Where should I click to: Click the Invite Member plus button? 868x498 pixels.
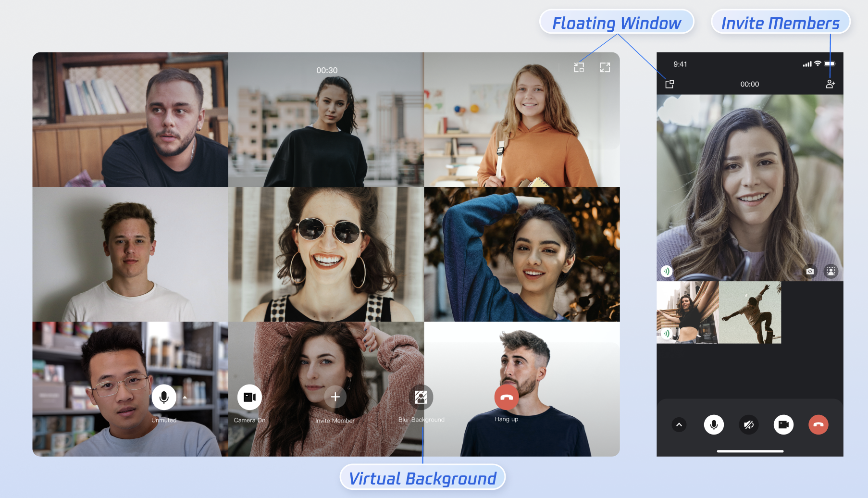[x=335, y=397]
